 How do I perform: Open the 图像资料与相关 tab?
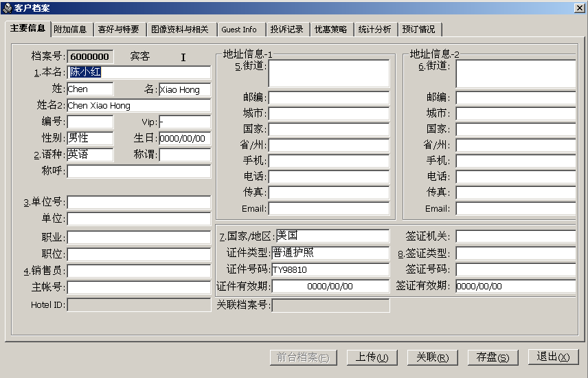(x=179, y=30)
